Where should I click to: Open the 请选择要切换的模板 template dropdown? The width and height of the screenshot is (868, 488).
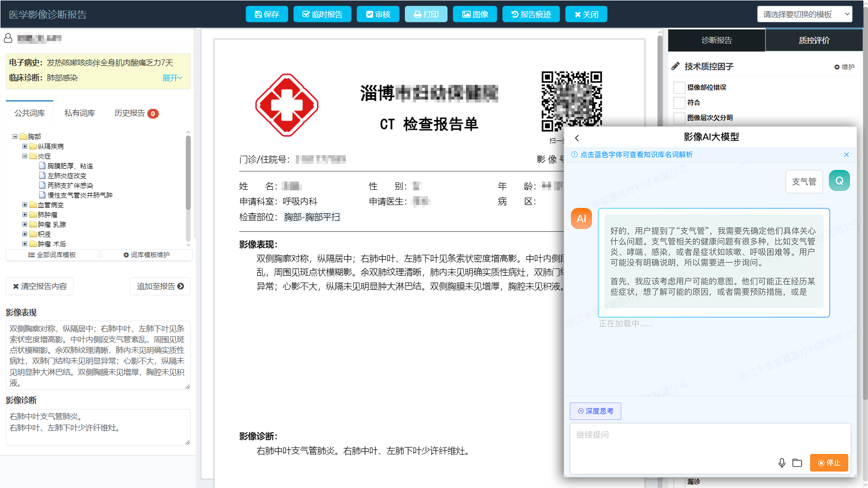tap(804, 14)
